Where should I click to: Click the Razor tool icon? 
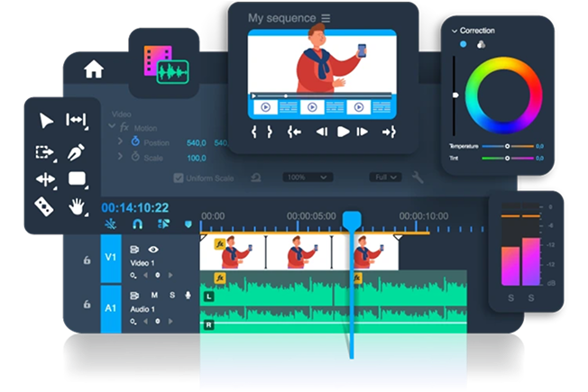pos(45,206)
